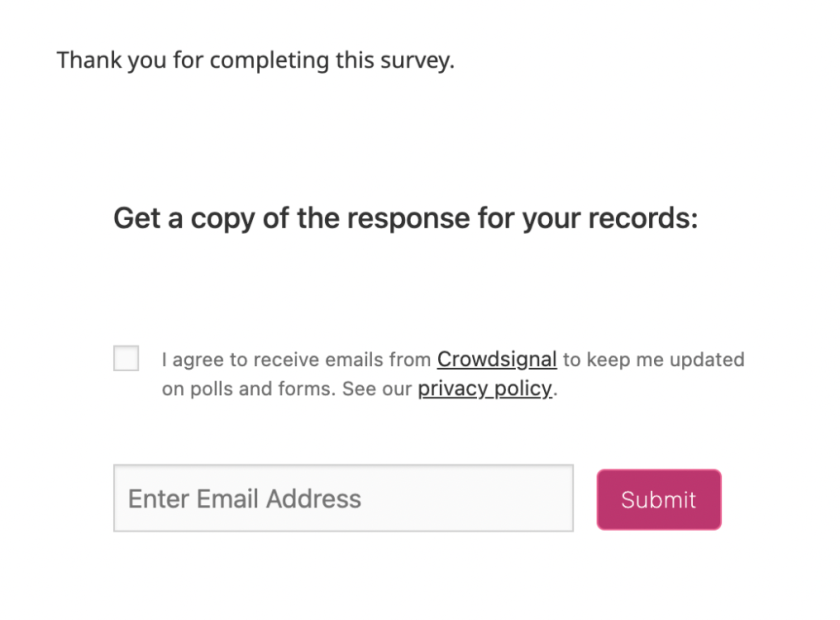The image size is (840, 620).
Task: Enable Crowdsignal email updates checkbox
Action: [x=126, y=358]
